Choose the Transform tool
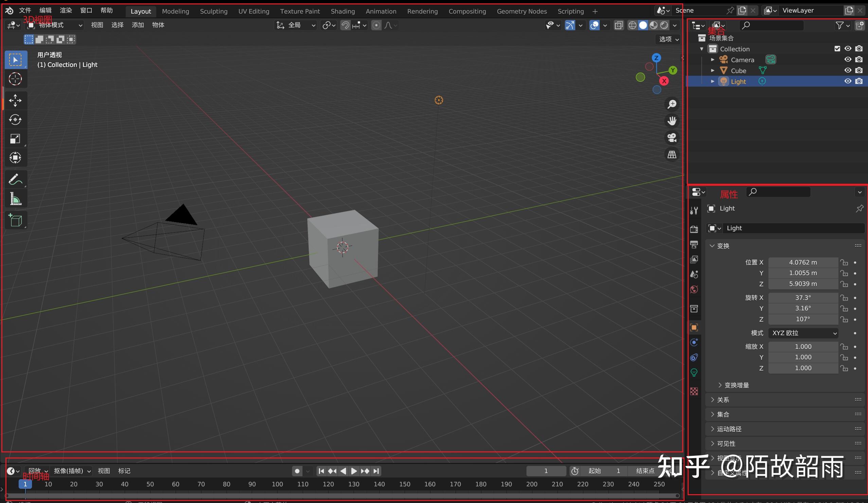This screenshot has height=503, width=868. pyautogui.click(x=15, y=158)
